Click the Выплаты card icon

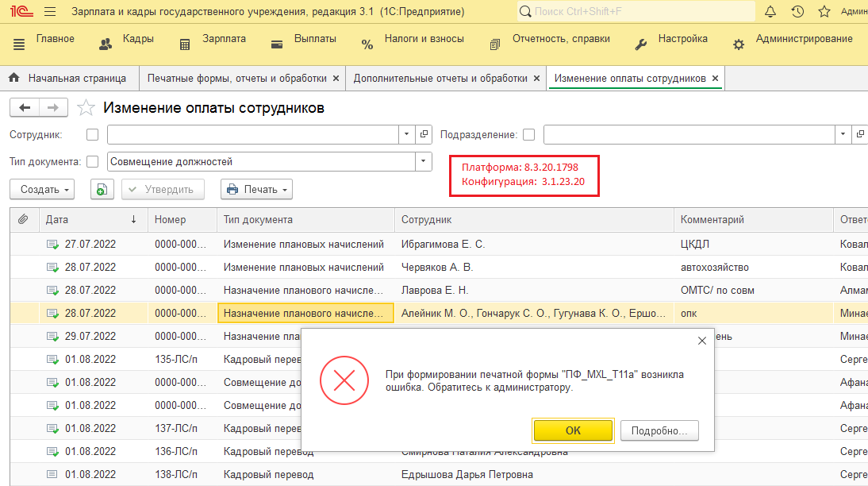pyautogui.click(x=277, y=45)
